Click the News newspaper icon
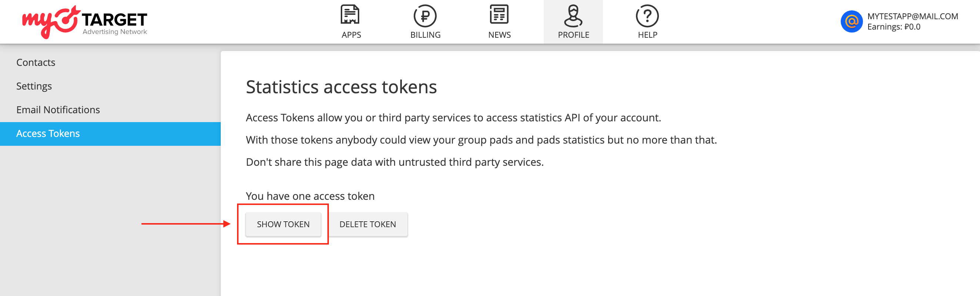This screenshot has width=980, height=296. click(x=499, y=15)
